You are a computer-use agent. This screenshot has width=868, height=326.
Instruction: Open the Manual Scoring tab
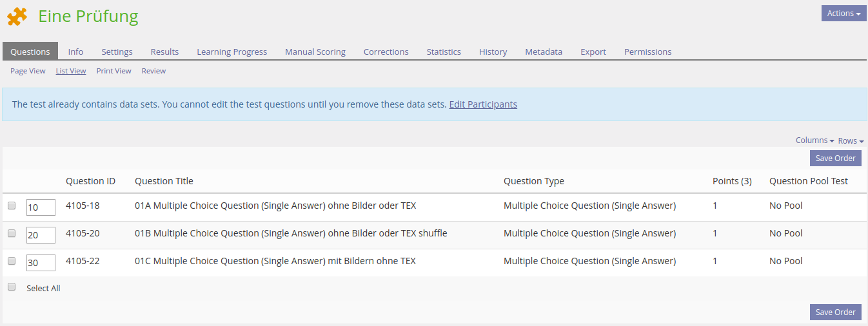click(x=315, y=52)
